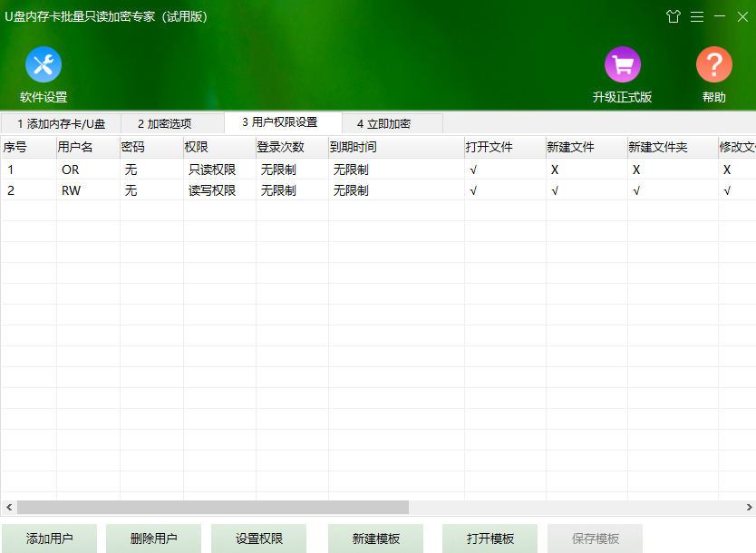
Task: Open the hamburger menu in the titlebar
Action: [696, 16]
